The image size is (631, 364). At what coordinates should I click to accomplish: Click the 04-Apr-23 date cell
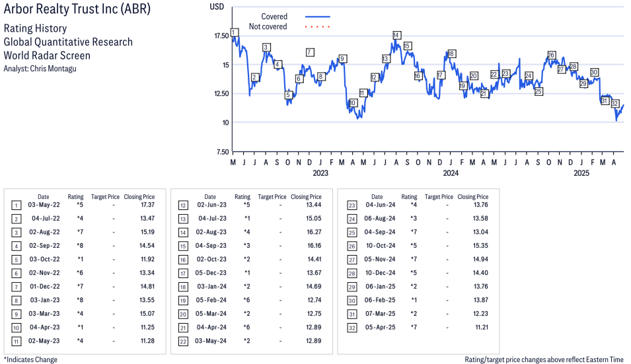(45, 328)
